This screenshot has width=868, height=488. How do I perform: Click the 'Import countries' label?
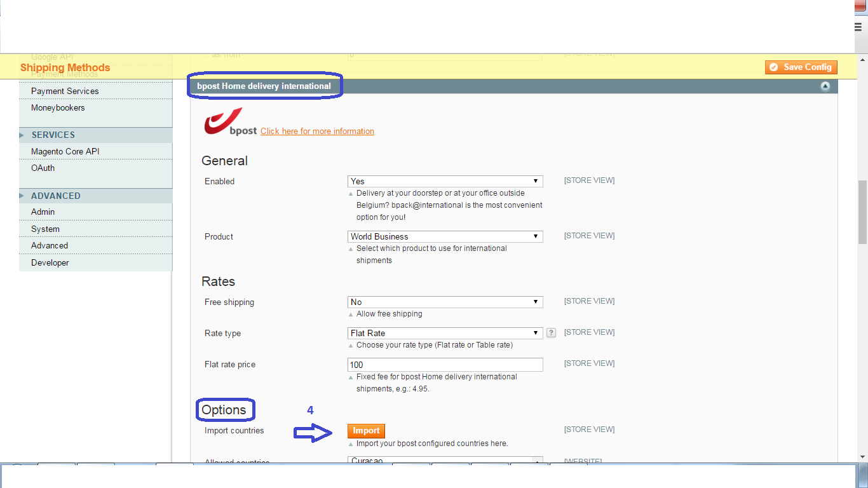(x=234, y=430)
